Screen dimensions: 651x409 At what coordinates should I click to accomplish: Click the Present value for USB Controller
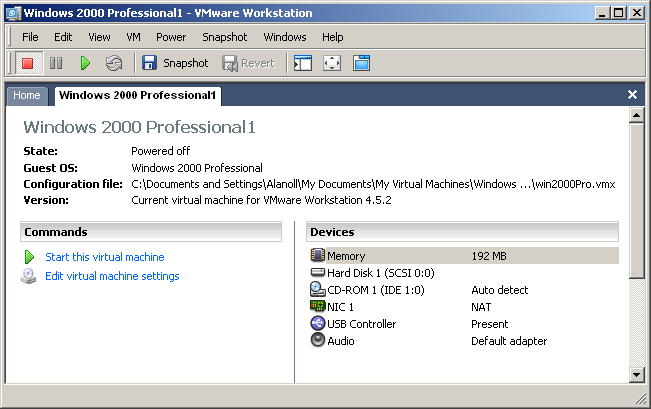[489, 324]
